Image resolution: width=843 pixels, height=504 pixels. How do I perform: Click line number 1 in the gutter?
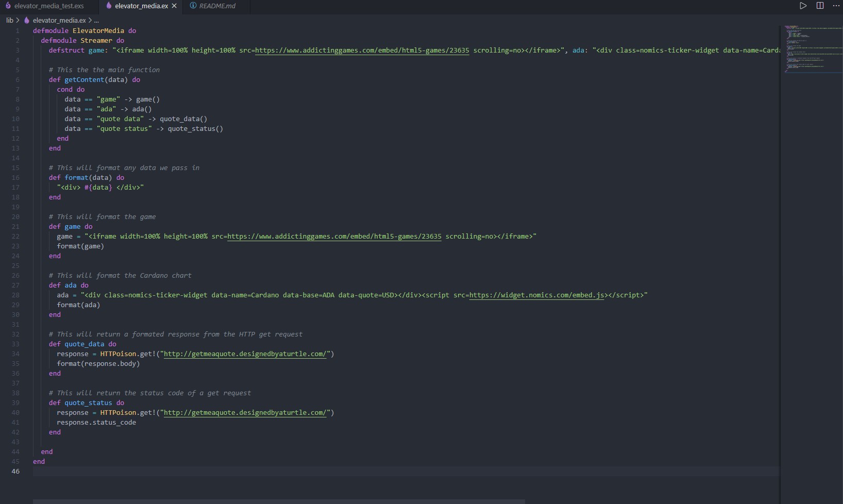point(17,31)
